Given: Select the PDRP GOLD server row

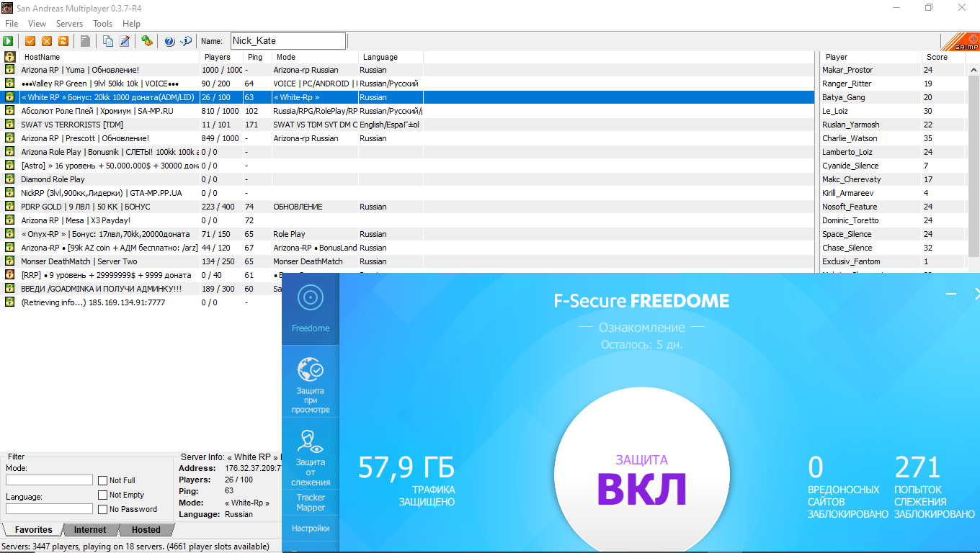Looking at the screenshot, I should tap(409, 207).
